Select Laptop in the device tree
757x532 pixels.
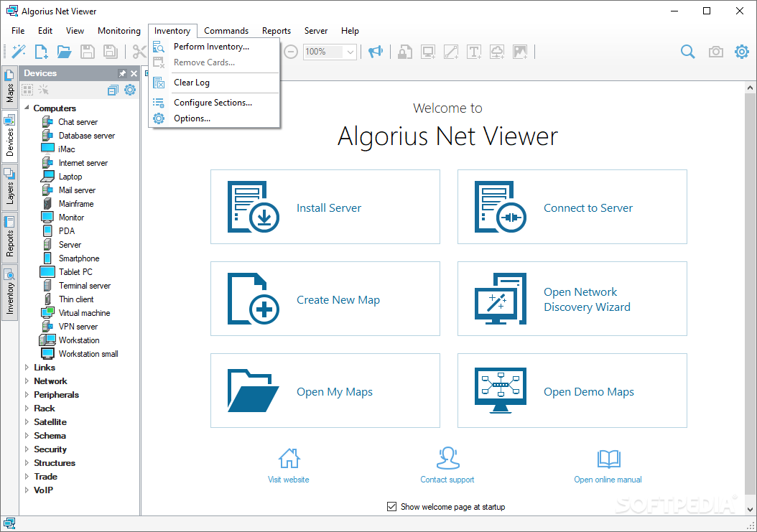pyautogui.click(x=70, y=177)
